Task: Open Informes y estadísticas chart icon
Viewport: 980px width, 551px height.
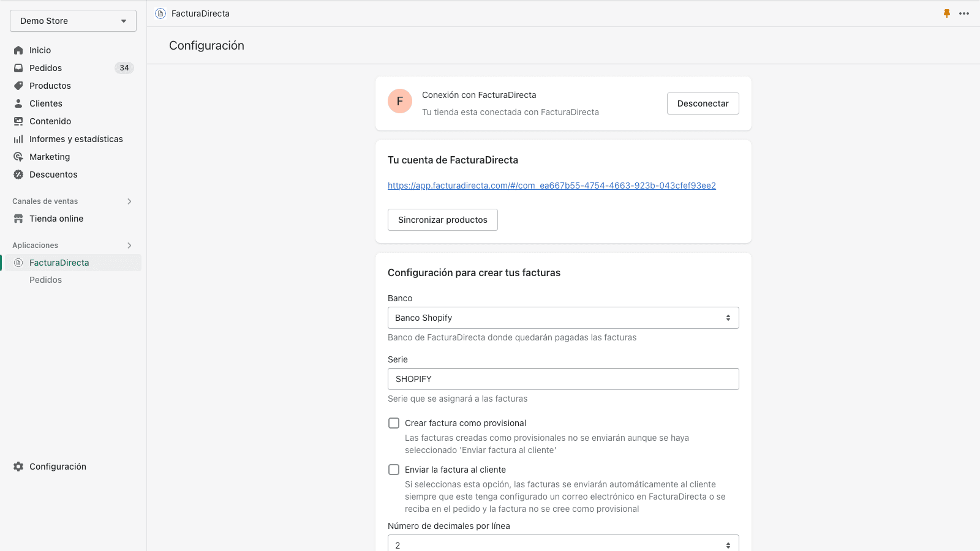Action: 18,139
